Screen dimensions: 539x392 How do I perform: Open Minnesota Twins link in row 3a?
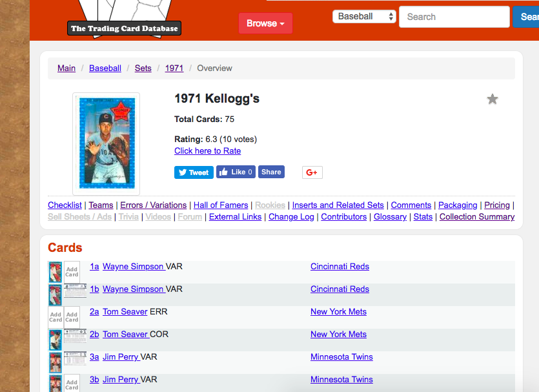(341, 357)
